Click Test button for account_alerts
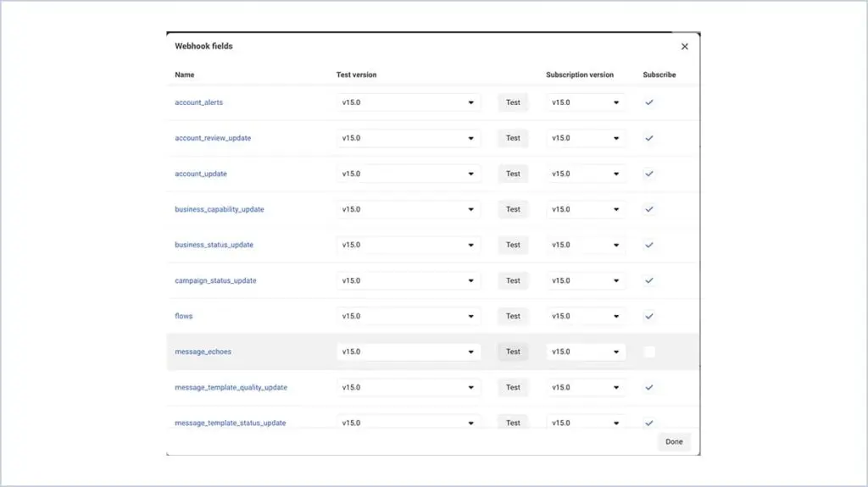 point(513,102)
